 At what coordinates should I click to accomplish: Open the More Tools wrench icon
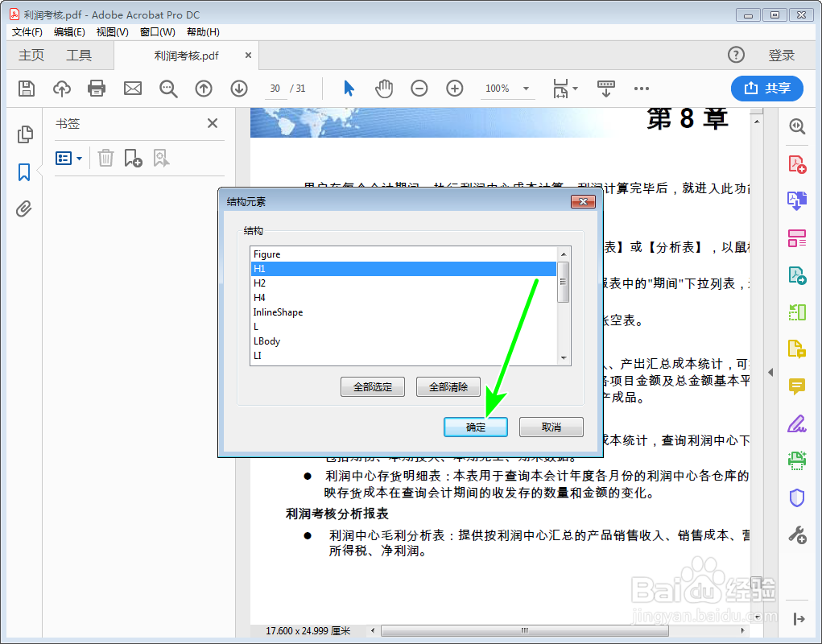point(797,535)
